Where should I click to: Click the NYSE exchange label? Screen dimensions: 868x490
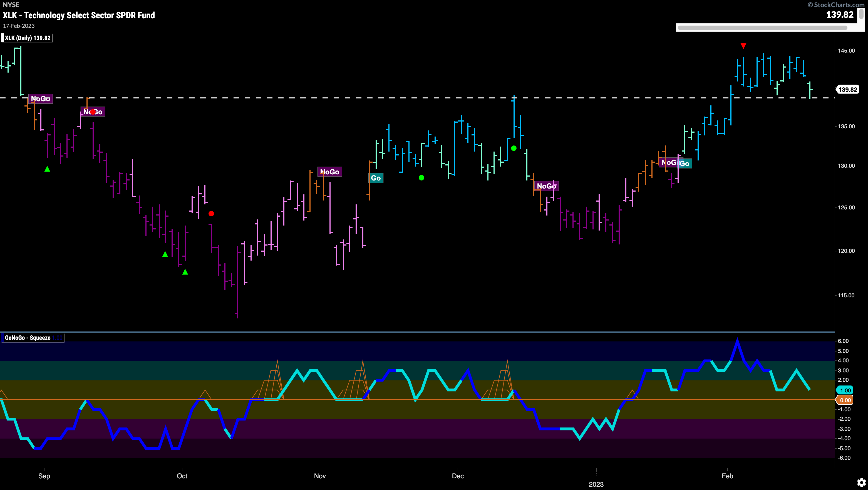click(x=11, y=5)
